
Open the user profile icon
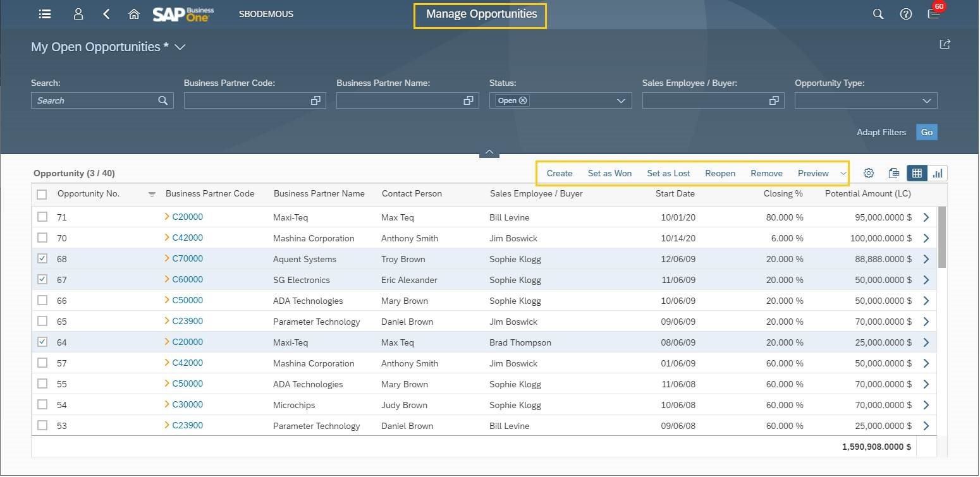click(78, 14)
